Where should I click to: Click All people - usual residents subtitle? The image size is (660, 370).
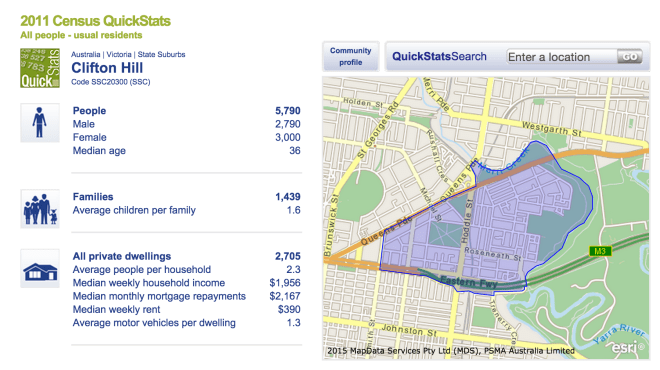81,35
